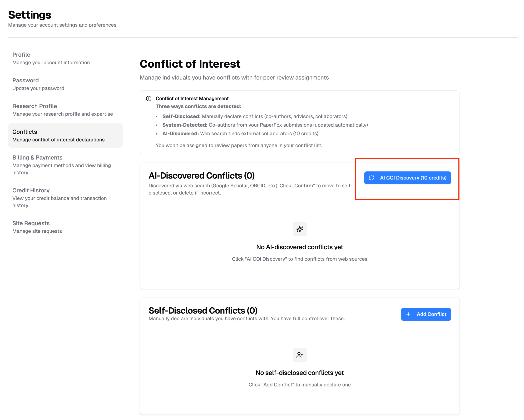Open Research Profile settings

35,106
